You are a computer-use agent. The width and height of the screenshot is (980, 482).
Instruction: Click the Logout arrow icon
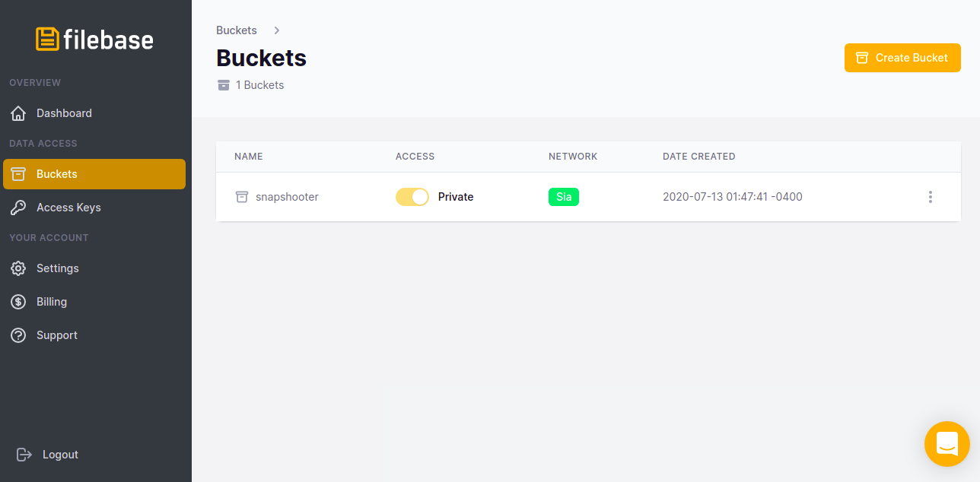click(24, 455)
